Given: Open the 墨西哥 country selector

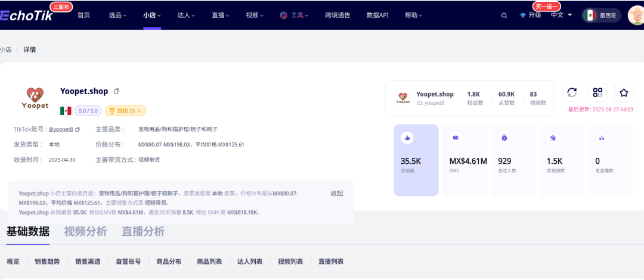Looking at the screenshot, I should point(602,15).
